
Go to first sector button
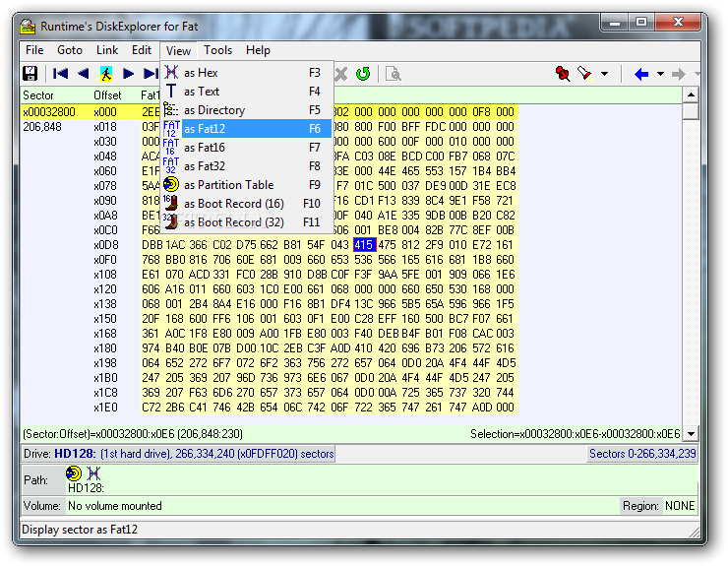click(60, 74)
